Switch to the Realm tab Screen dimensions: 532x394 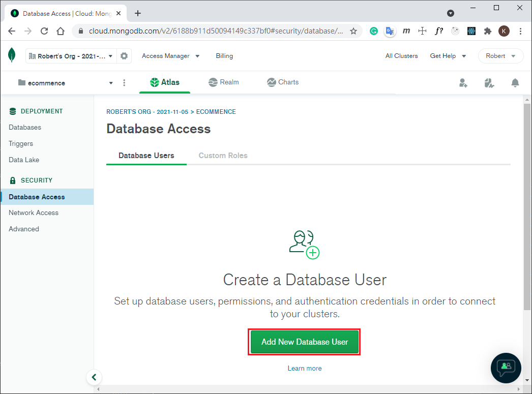click(224, 82)
